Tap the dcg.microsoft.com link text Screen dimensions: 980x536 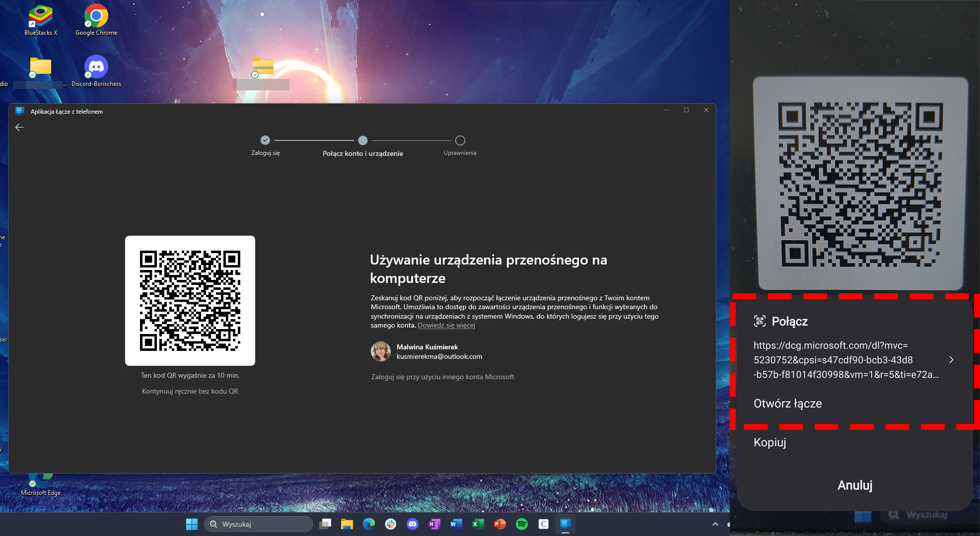tap(846, 360)
